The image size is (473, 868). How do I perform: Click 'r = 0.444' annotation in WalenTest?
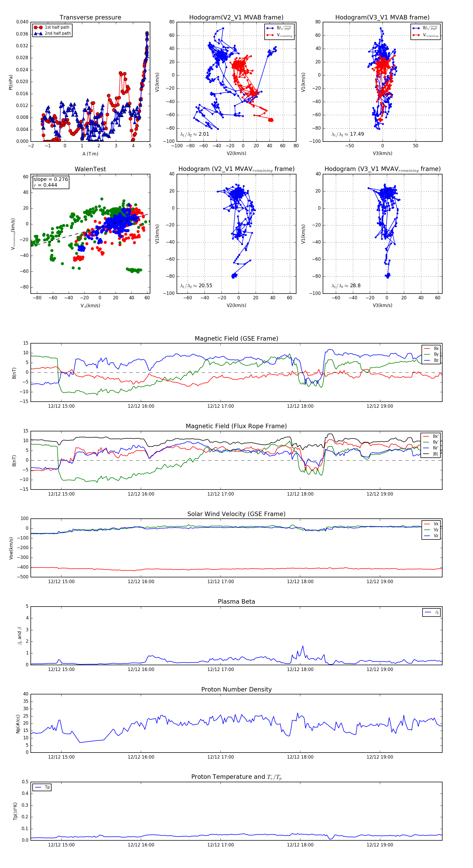[x=45, y=185]
